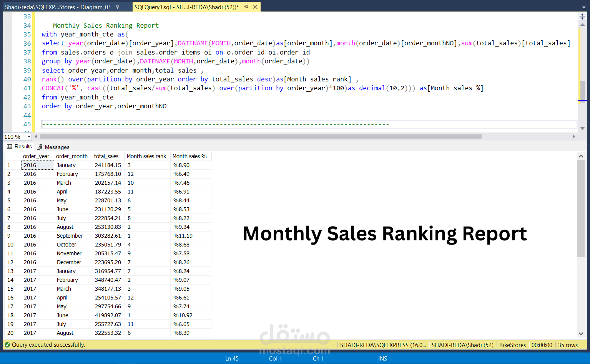
Task: Open the Messages tab
Action: click(53, 147)
